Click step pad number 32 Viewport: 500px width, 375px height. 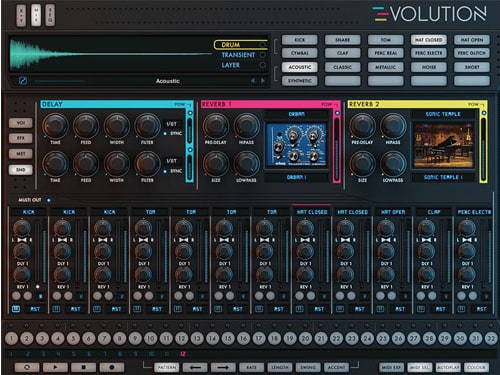point(491,339)
